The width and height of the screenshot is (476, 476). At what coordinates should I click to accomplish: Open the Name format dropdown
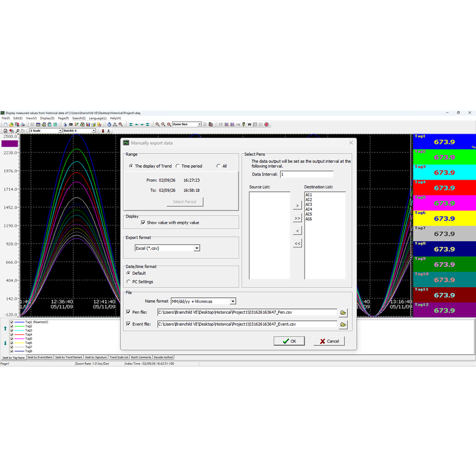pyautogui.click(x=232, y=301)
